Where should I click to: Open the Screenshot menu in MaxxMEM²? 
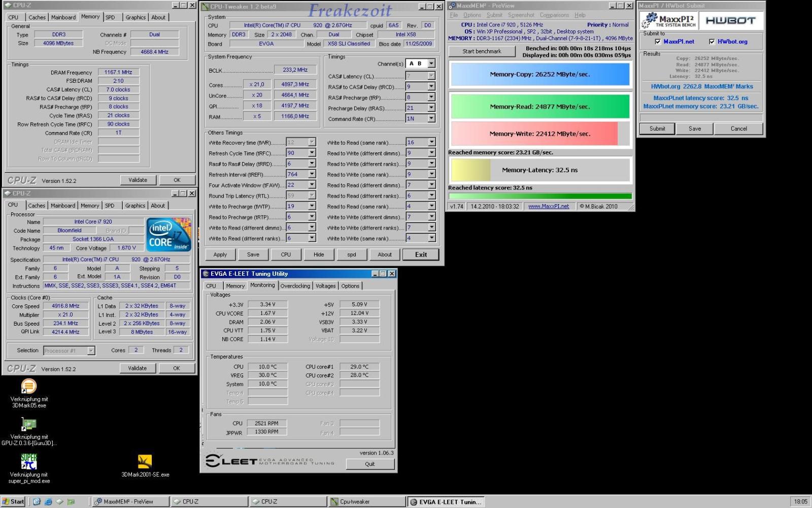[x=521, y=15]
